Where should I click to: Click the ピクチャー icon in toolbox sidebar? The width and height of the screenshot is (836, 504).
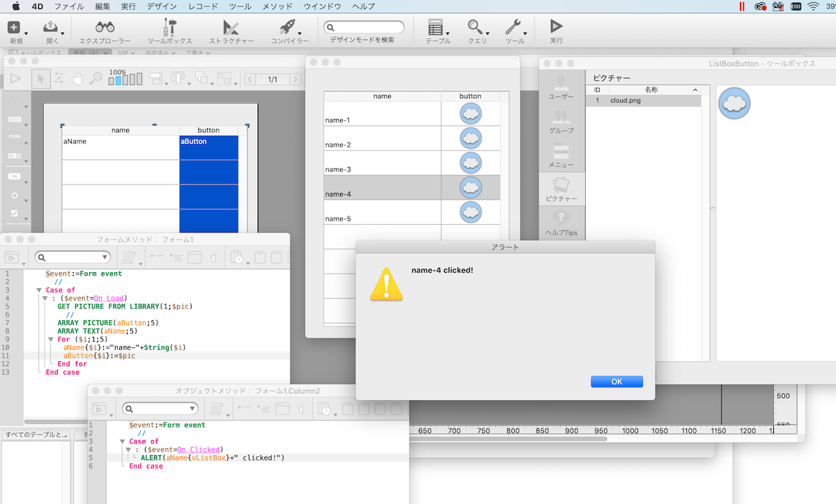[561, 189]
